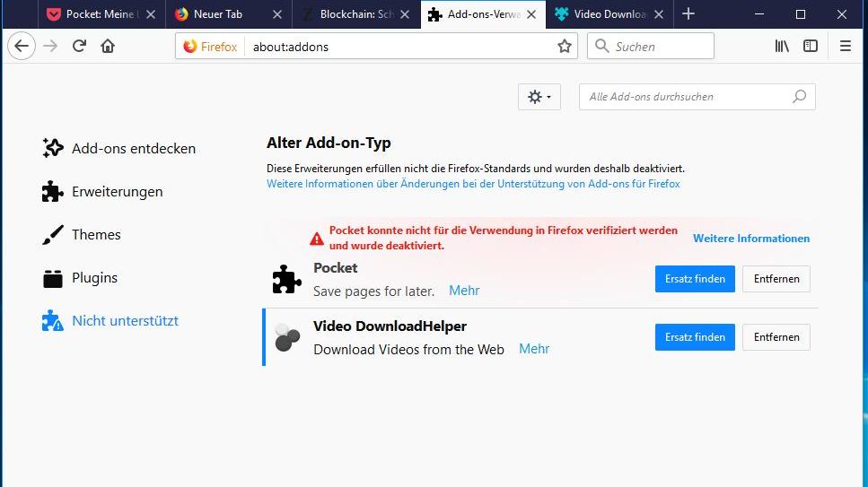The height and width of the screenshot is (487, 868).
Task: Bookmark this page with the star icon
Action: [x=564, y=47]
